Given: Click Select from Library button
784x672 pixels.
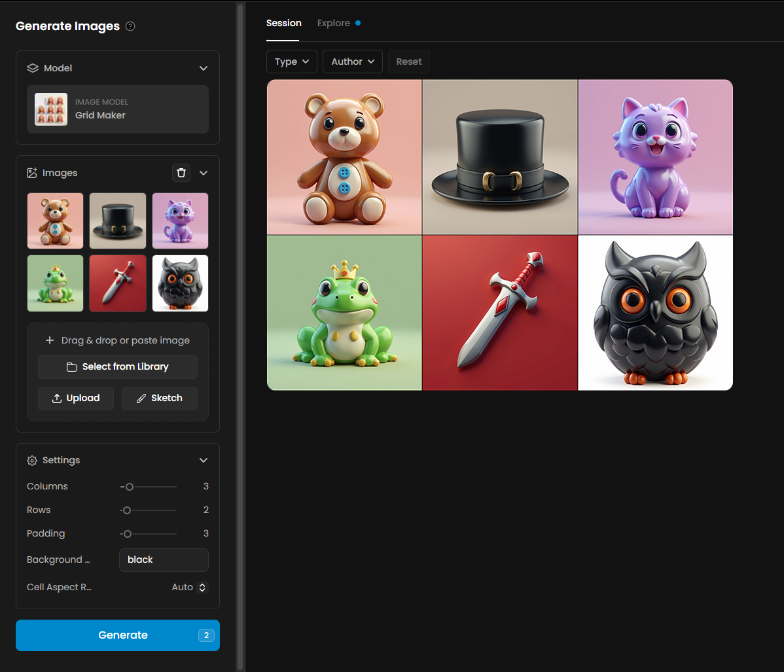Looking at the screenshot, I should point(118,367).
